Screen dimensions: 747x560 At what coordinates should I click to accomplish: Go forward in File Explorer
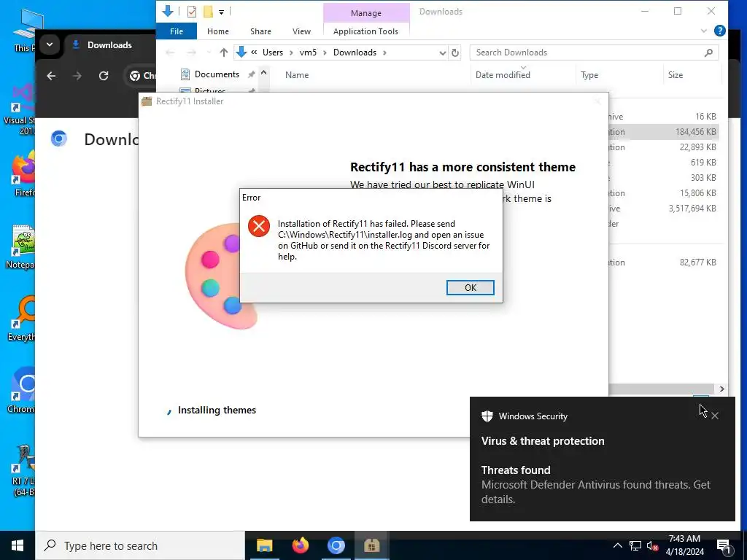pyautogui.click(x=192, y=52)
